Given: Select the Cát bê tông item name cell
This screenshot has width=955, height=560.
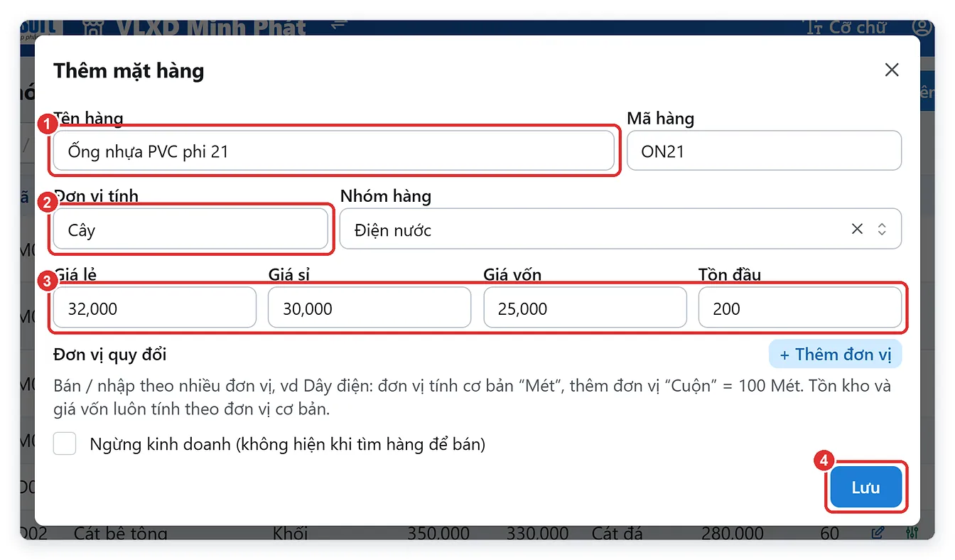Looking at the screenshot, I should (x=120, y=533).
